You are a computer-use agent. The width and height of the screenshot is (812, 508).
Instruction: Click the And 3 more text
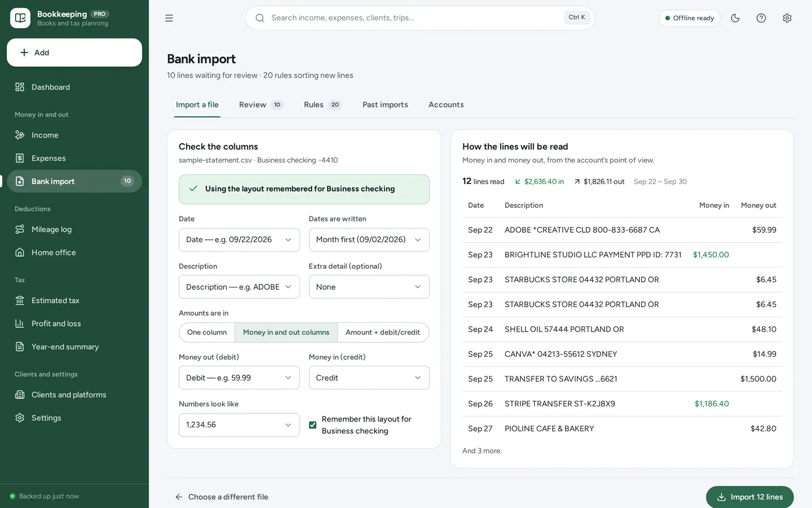[482, 451]
